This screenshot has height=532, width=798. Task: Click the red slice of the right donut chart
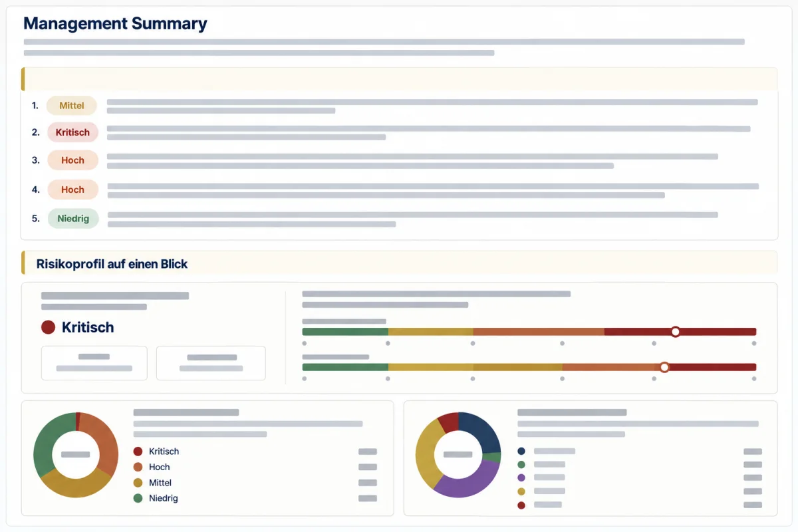coord(449,422)
